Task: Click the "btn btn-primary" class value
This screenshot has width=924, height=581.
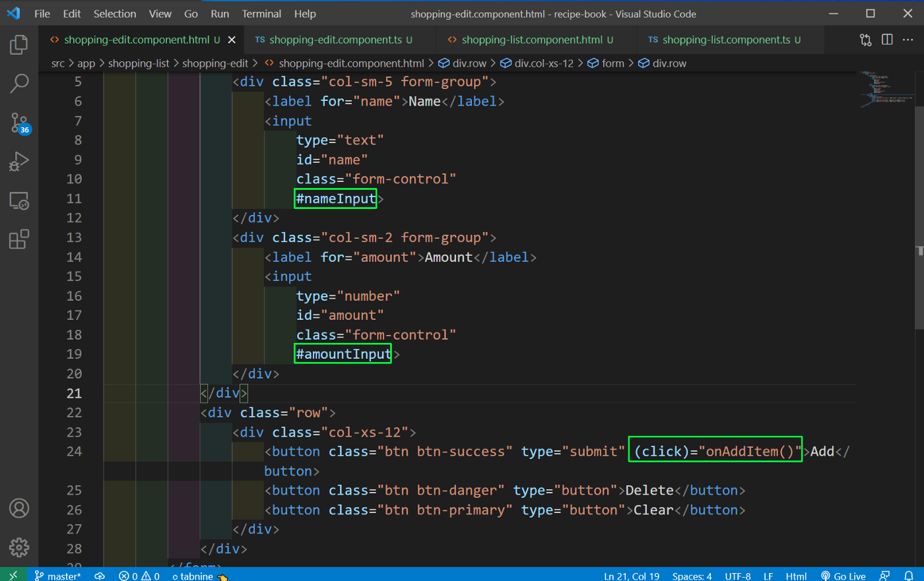Action: pyautogui.click(x=445, y=510)
